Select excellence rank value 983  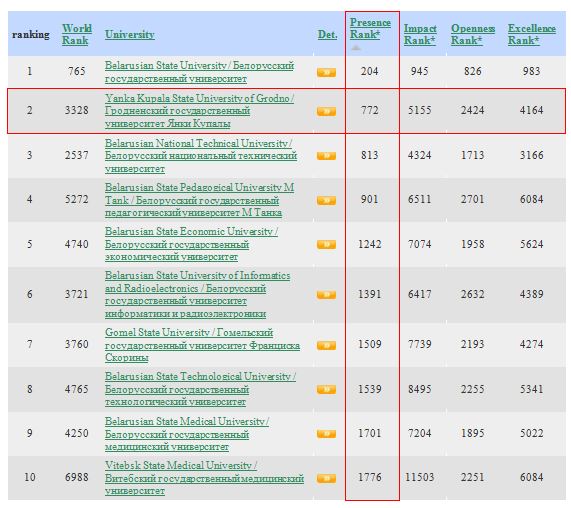tap(531, 71)
